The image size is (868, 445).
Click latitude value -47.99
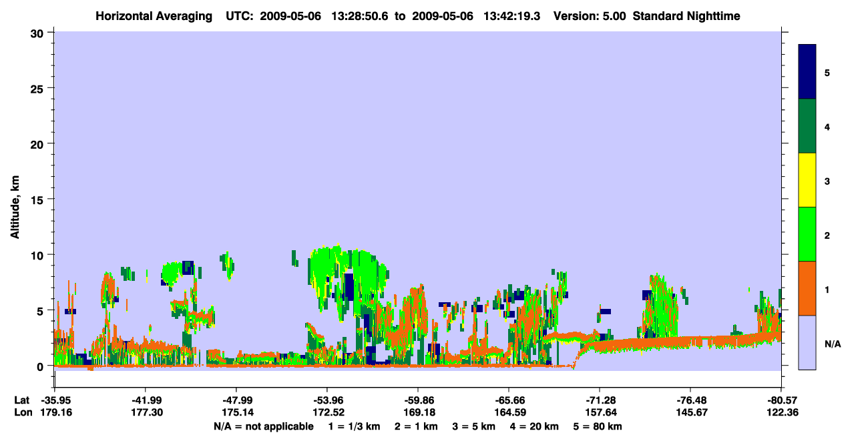[236, 400]
